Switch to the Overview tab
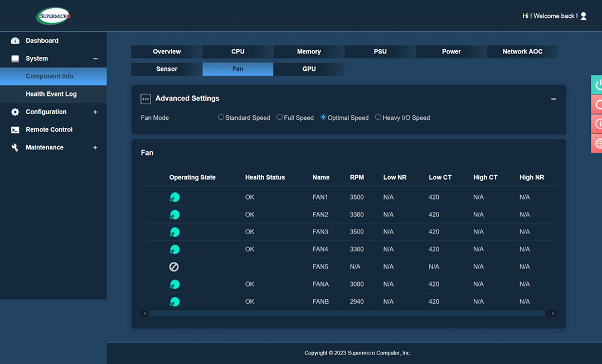Viewport: 602px width, 364px height. coord(167,51)
